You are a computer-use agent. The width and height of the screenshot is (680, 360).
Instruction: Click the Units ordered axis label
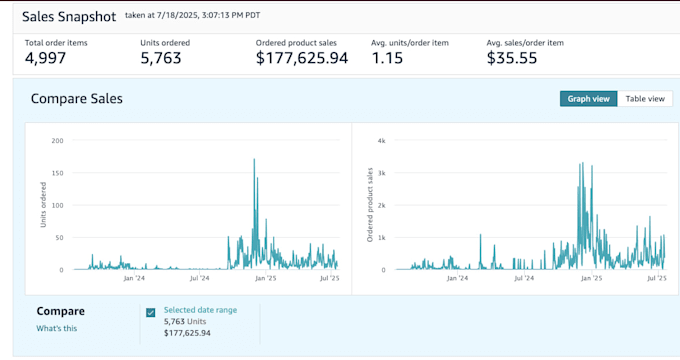(43, 205)
